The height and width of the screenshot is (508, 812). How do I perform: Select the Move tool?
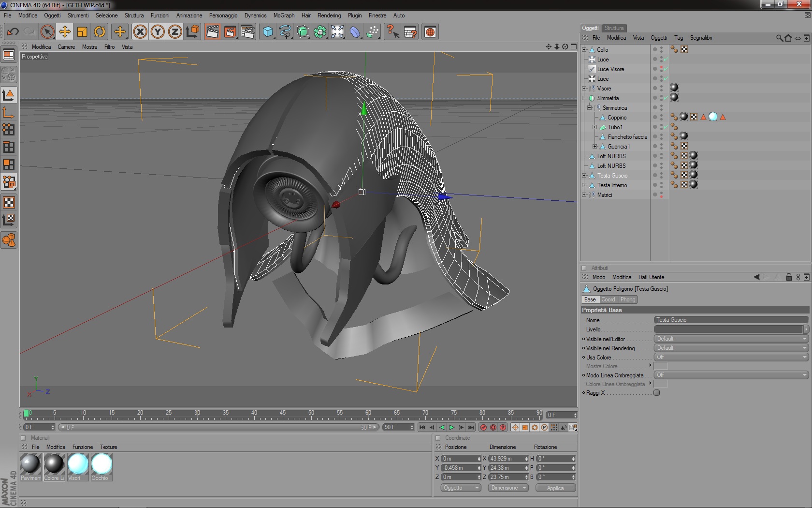tap(65, 32)
